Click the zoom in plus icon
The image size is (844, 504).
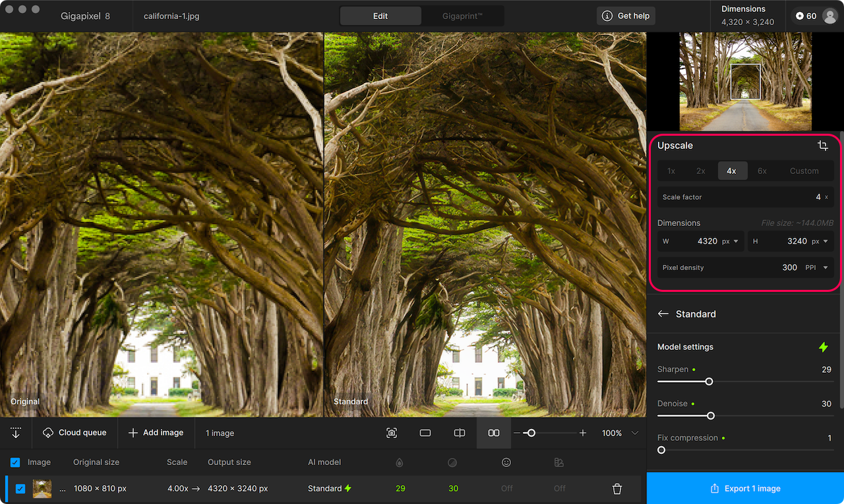[x=583, y=433]
